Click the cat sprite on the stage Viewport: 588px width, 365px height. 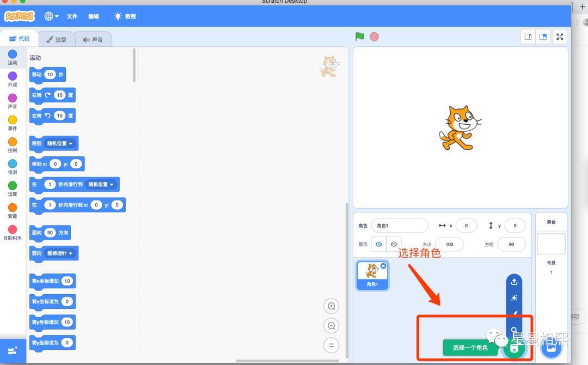[x=460, y=128]
